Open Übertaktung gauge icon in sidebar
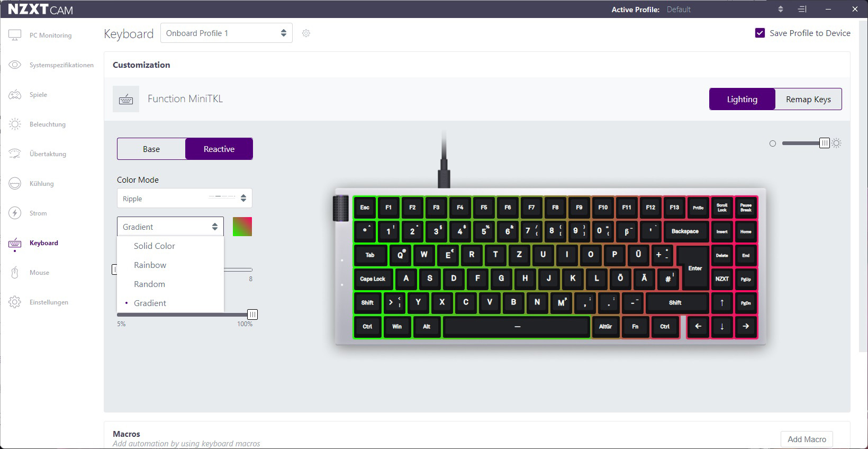The height and width of the screenshot is (449, 868). 15,154
